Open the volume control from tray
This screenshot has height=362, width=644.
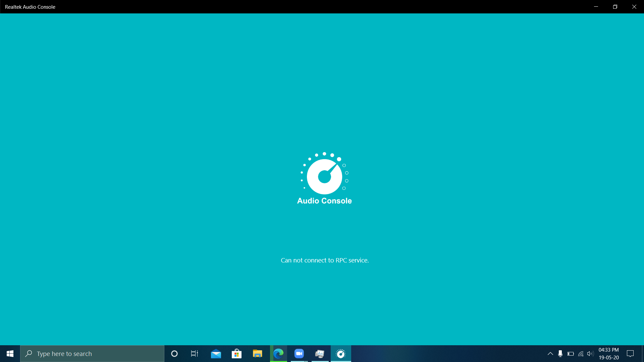590,354
